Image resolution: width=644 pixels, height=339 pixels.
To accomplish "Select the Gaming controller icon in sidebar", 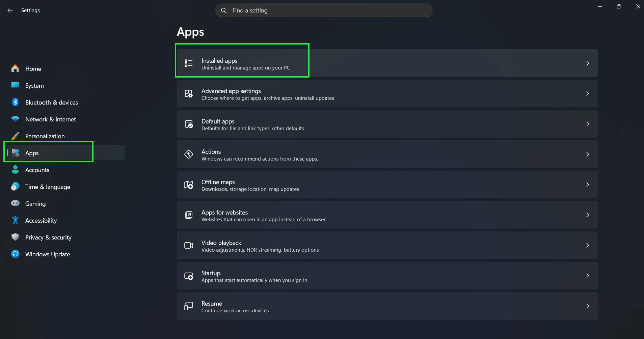I will 15,203.
